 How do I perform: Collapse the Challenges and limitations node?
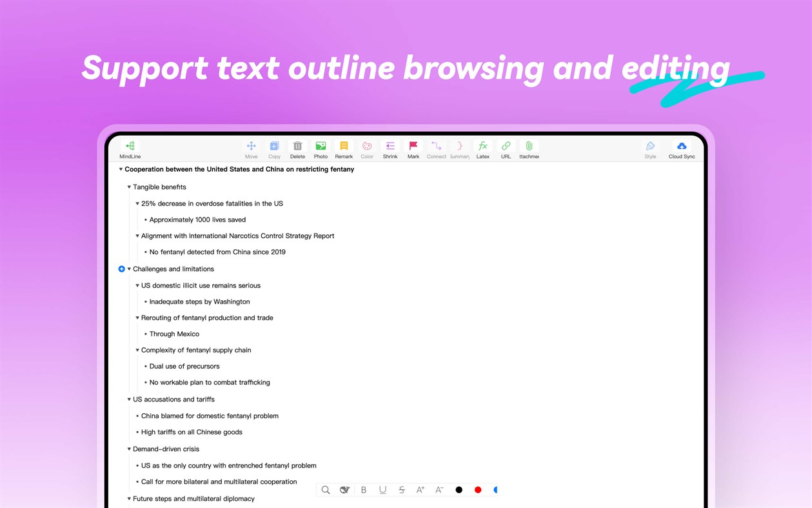pos(129,269)
